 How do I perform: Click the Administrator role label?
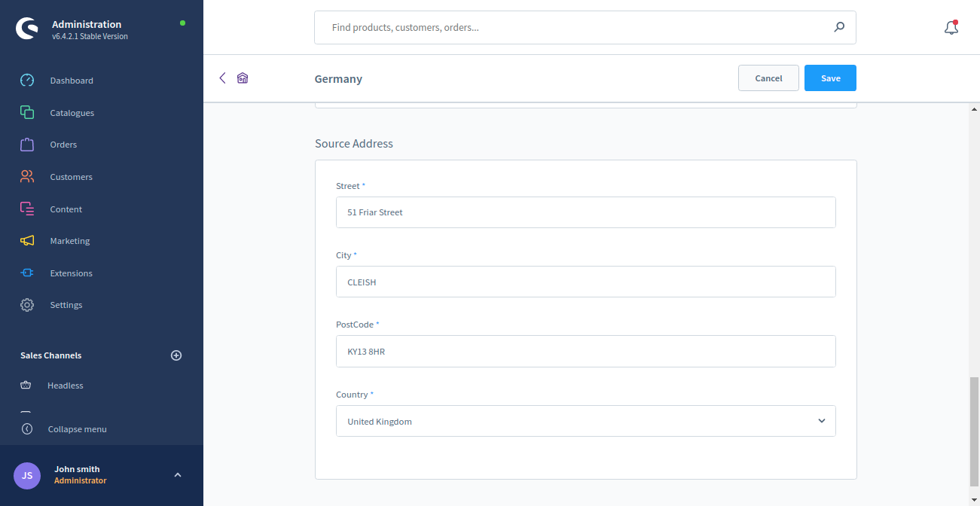81,480
